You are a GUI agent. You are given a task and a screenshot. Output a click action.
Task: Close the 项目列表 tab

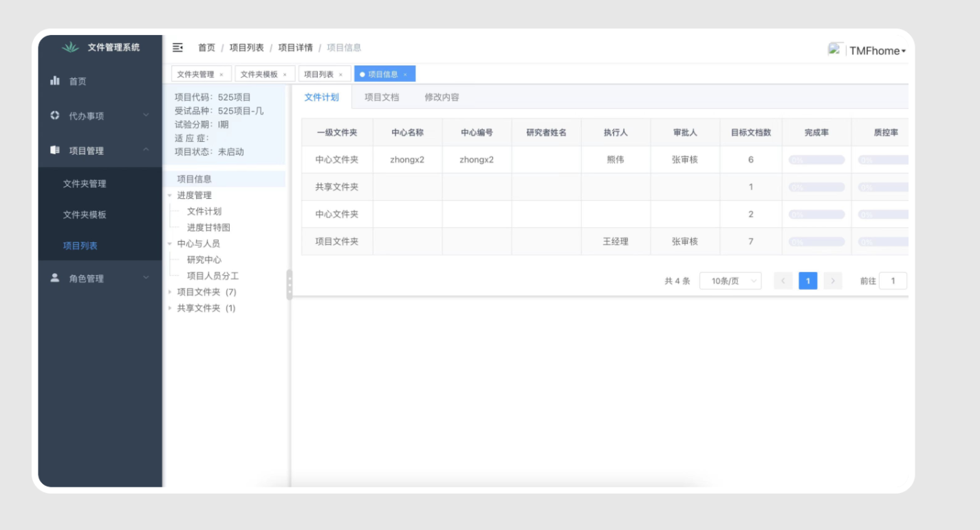(340, 74)
